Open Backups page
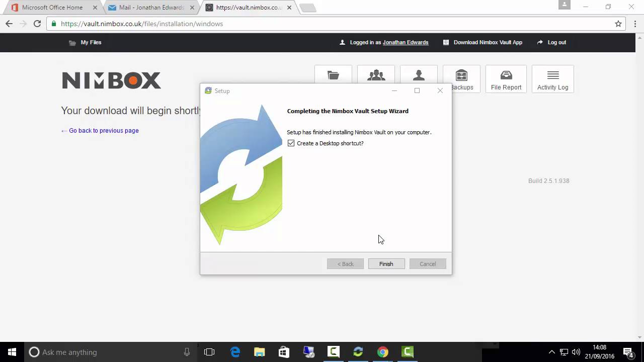Screen dimensions: 644x362 point(461,79)
